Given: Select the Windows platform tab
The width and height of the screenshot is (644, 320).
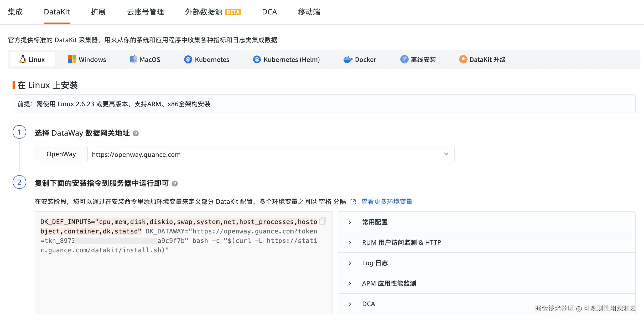Looking at the screenshot, I should coord(87,60).
